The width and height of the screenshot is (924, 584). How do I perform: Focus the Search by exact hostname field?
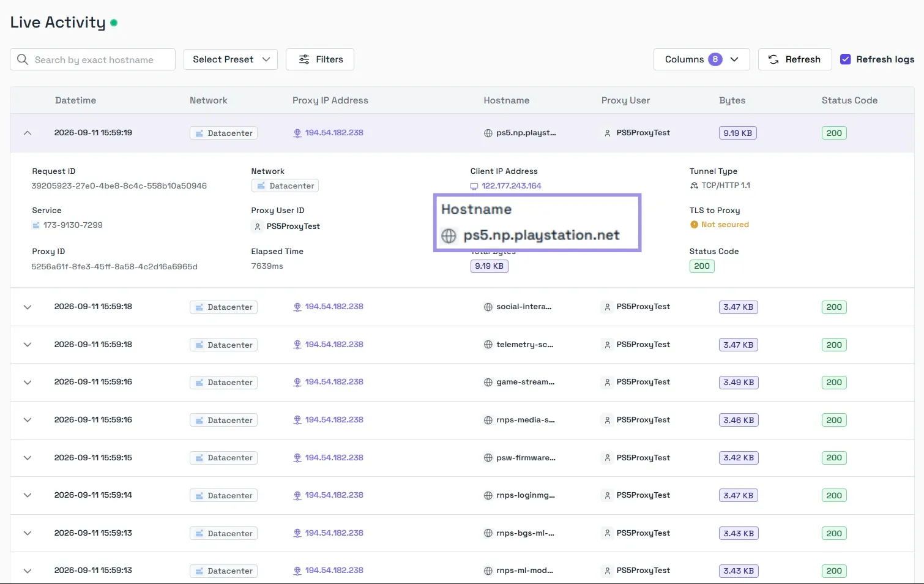tap(92, 59)
